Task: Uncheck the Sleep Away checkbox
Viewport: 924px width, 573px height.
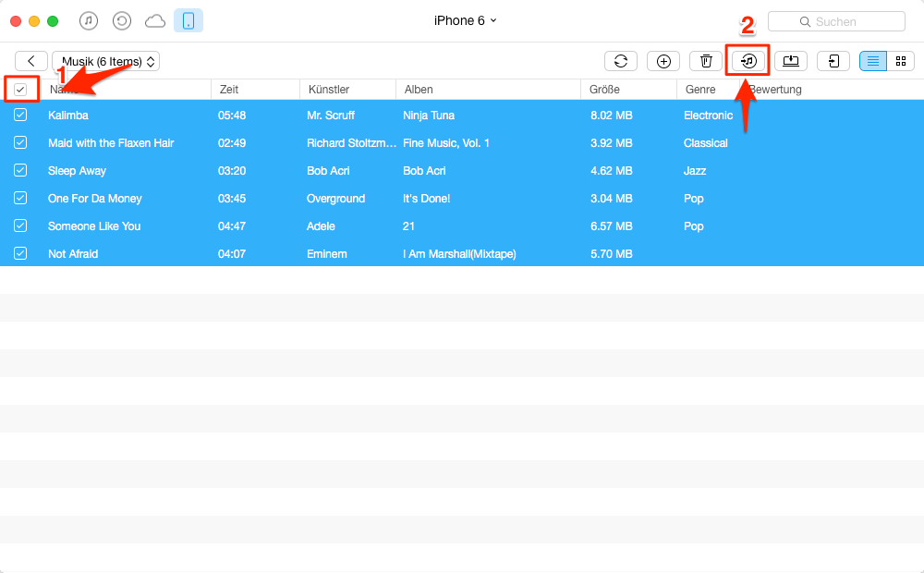Action: [20, 170]
